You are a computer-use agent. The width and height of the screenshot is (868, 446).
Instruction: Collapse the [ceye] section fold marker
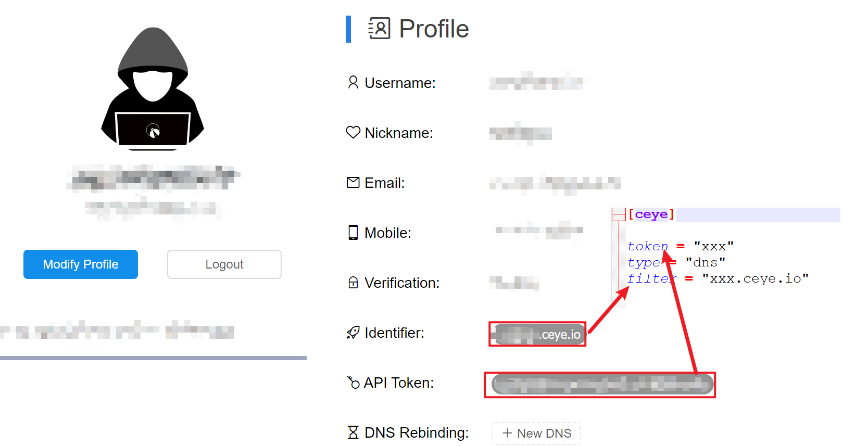pyautogui.click(x=619, y=214)
